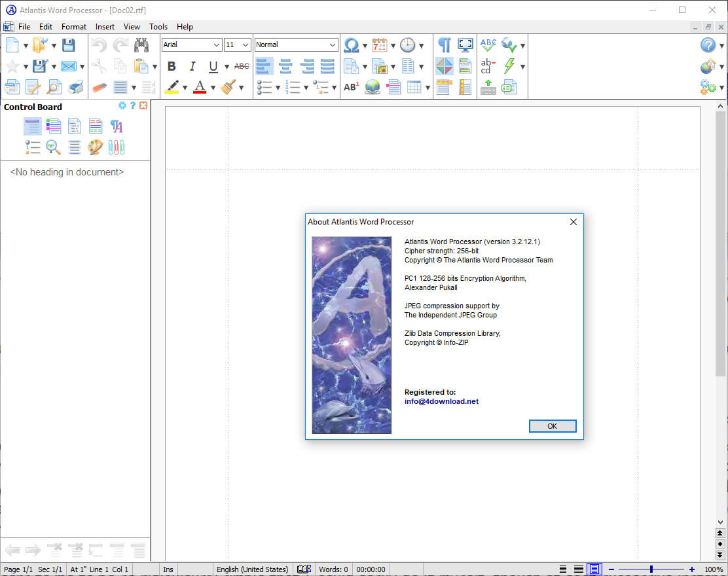Close the About dialog with X
The height and width of the screenshot is (576, 728).
tap(573, 222)
